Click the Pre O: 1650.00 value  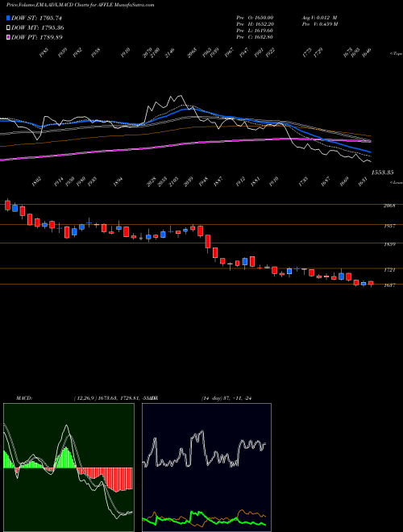click(x=256, y=17)
